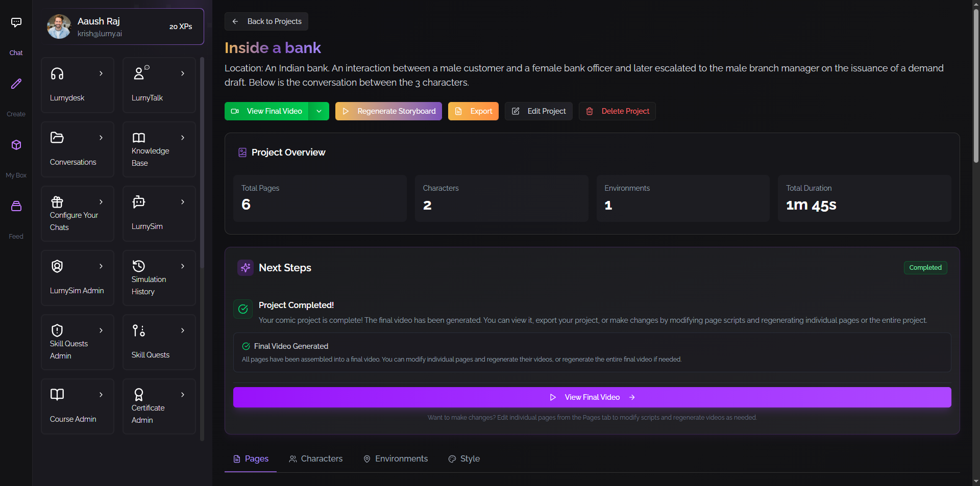This screenshot has width=980, height=486.
Task: Expand the Course Admin chevron
Action: point(101,395)
